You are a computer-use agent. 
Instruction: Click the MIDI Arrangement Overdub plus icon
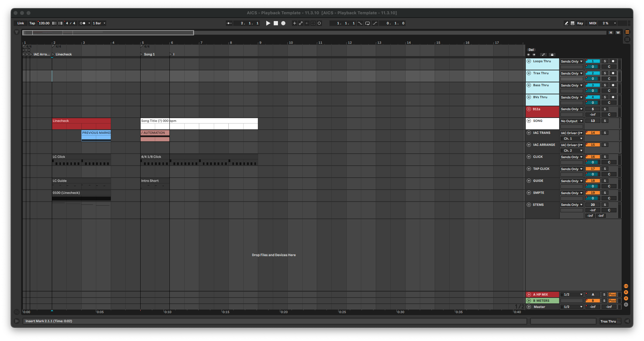294,23
